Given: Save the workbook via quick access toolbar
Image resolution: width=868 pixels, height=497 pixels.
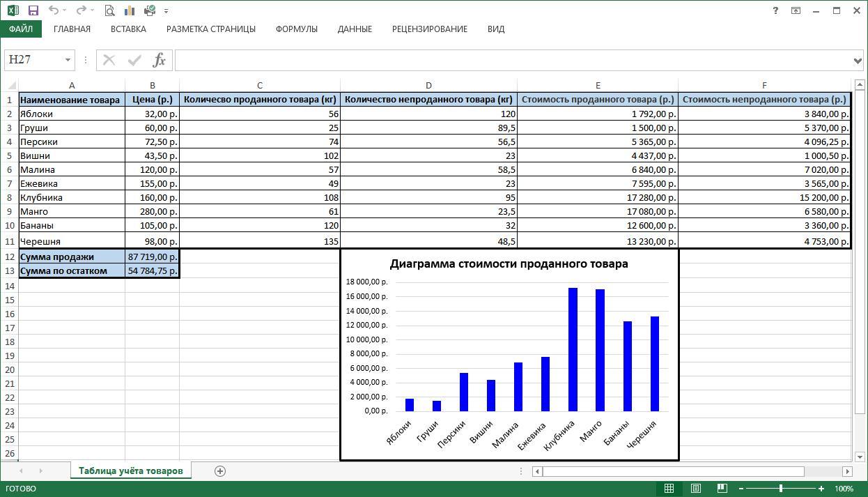Looking at the screenshot, I should coord(33,10).
